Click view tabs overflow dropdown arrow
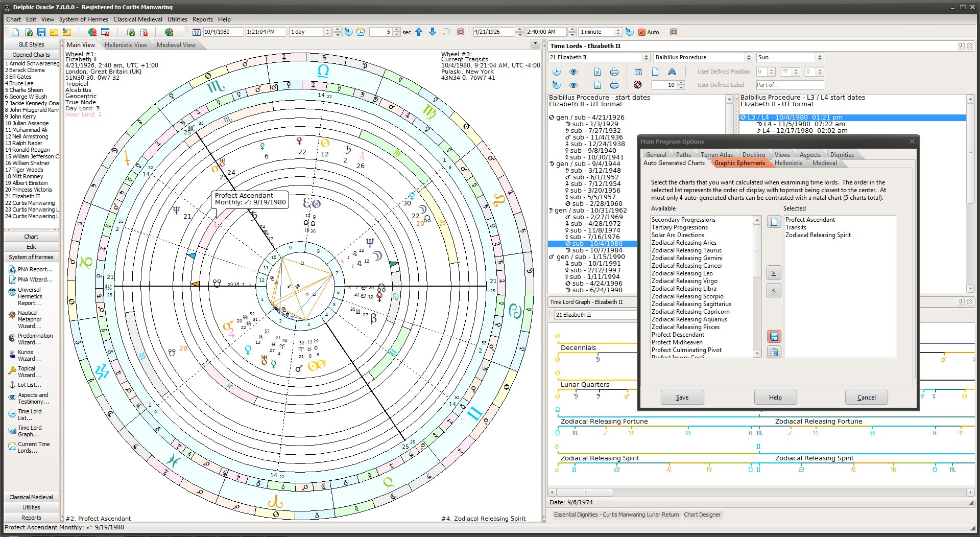 [x=535, y=44]
